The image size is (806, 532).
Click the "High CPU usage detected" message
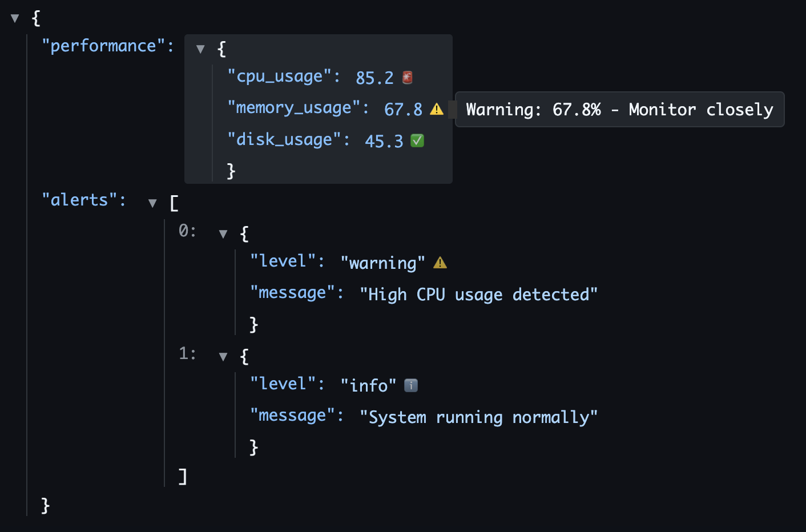[x=479, y=294]
